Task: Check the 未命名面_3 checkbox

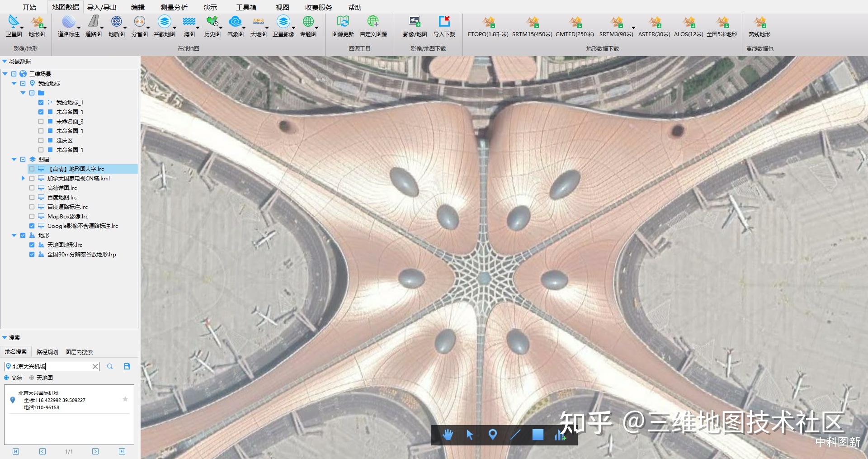Action: click(41, 122)
